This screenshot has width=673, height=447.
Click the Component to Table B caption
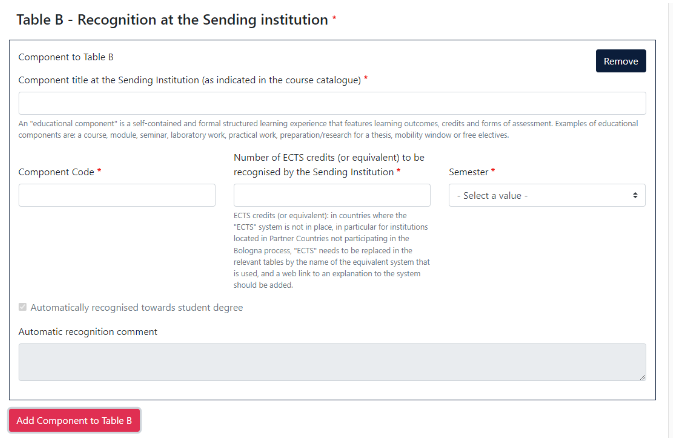pos(66,57)
